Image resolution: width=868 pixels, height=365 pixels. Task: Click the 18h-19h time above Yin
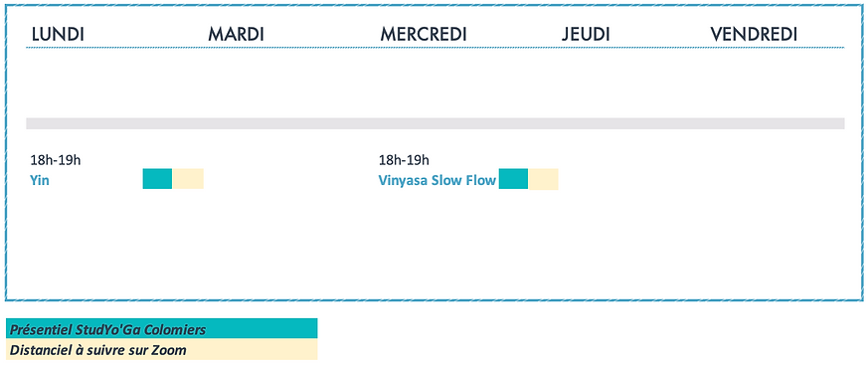tap(56, 160)
